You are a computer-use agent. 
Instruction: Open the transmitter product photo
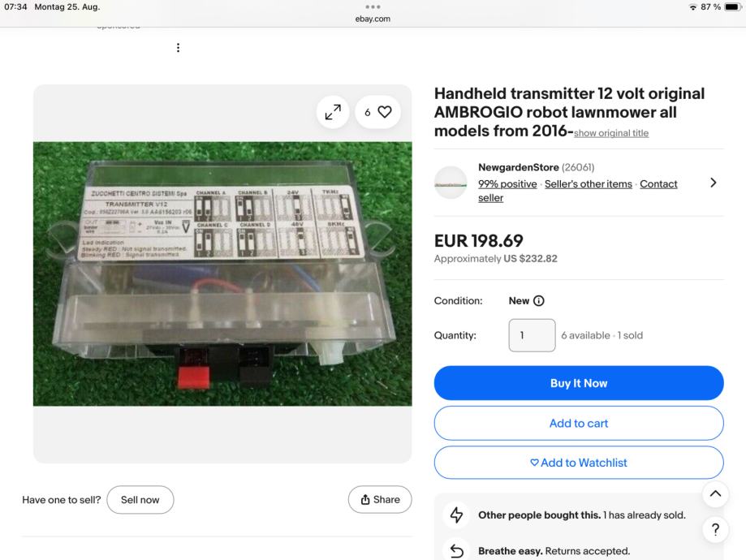click(222, 274)
